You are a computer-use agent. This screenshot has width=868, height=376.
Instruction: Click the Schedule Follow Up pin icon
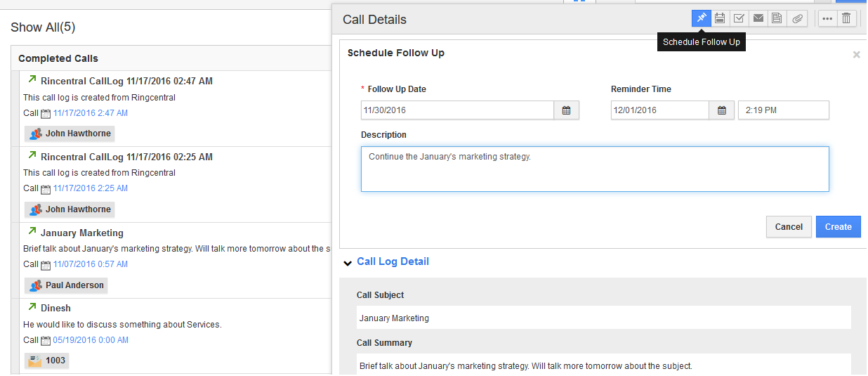pos(702,19)
